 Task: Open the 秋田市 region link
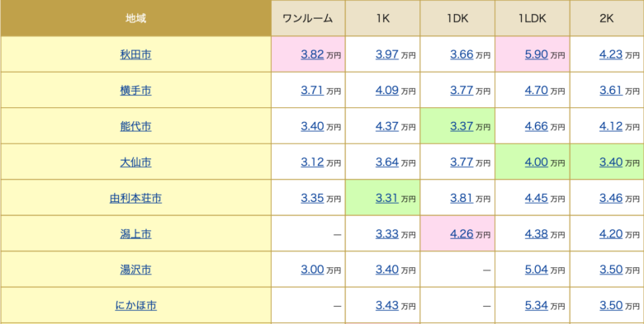[135, 54]
